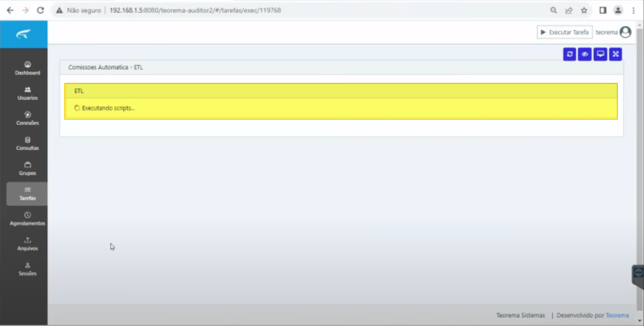Image resolution: width=644 pixels, height=326 pixels.
Task: Reload the page with browser refresh
Action: (x=40, y=10)
